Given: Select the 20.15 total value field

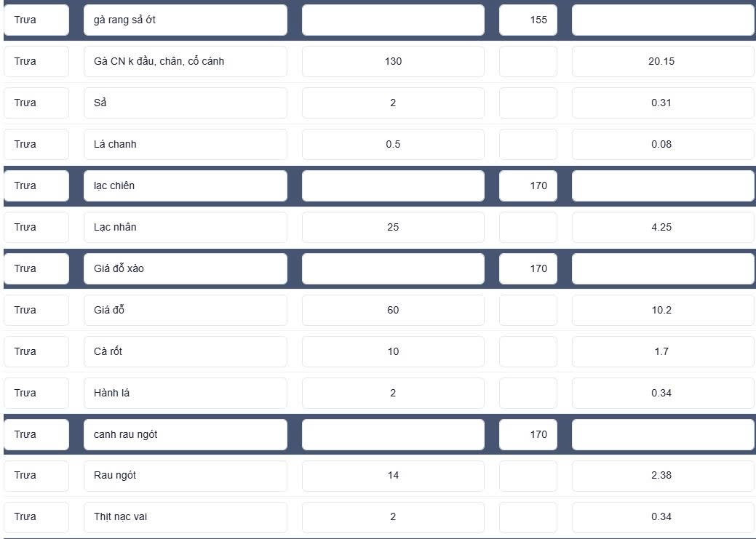Looking at the screenshot, I should (663, 61).
